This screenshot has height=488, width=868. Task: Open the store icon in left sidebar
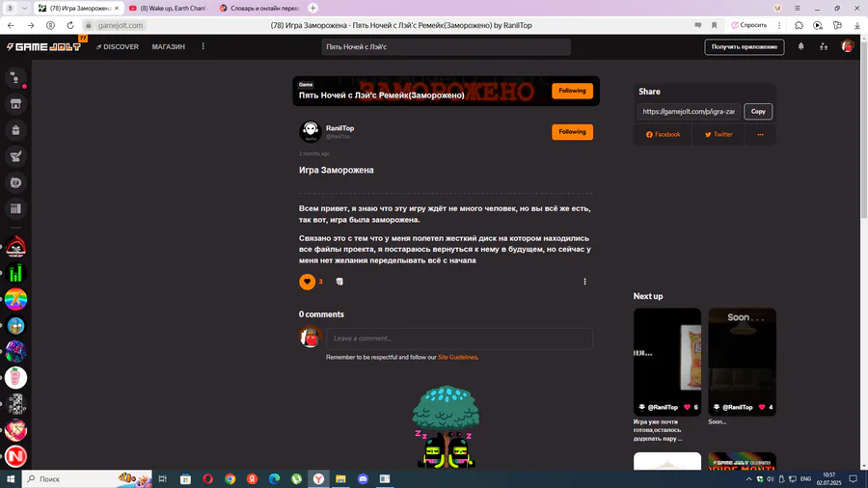tap(15, 104)
